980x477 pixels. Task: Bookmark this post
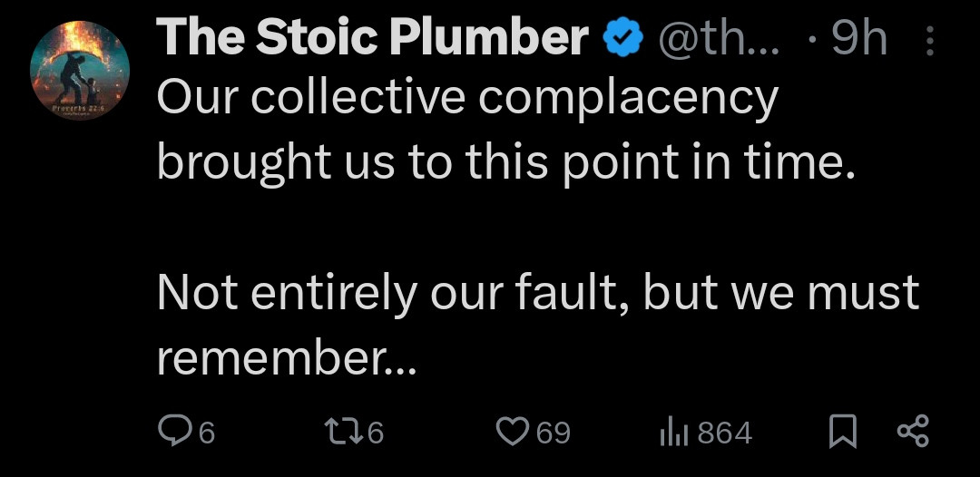(x=843, y=433)
